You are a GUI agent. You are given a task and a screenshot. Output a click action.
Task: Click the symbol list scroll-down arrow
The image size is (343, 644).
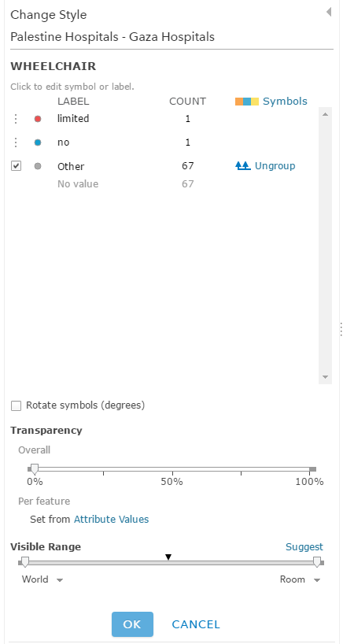click(325, 376)
